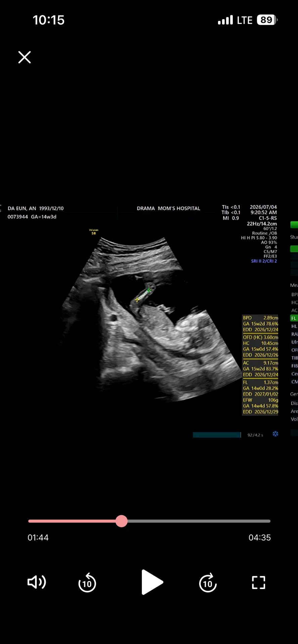This screenshot has width=298, height=644.
Task: Mute the video with the speaker icon
Action: pos(37,582)
